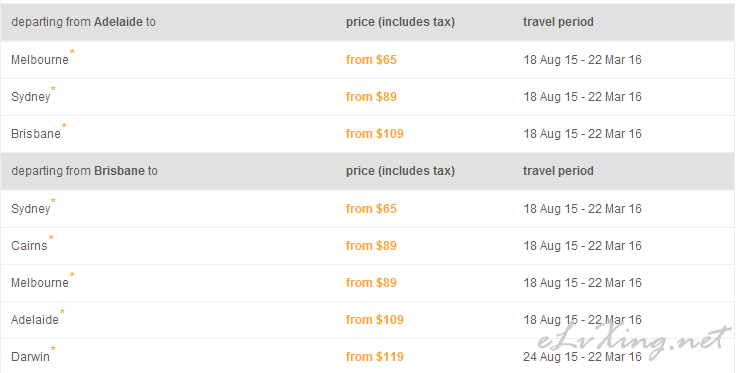Select the from $89 Adelaide–Sydney fare

coord(371,97)
